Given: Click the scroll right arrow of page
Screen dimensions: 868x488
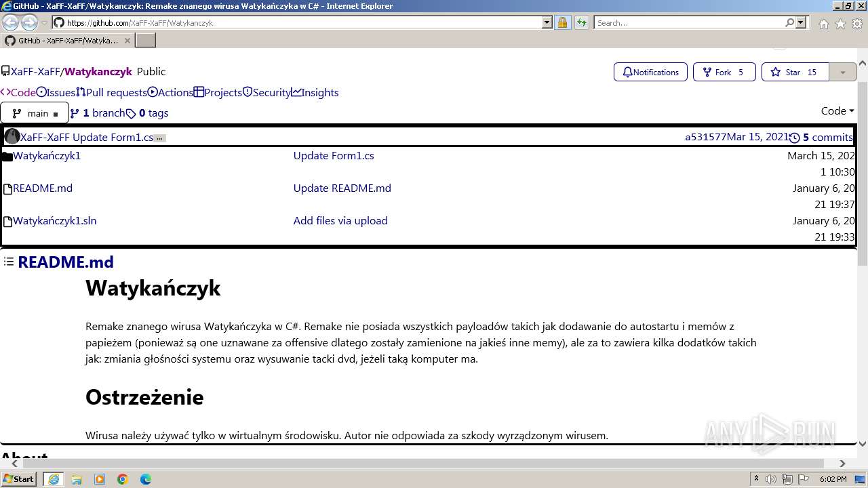Looking at the screenshot, I should point(842,464).
